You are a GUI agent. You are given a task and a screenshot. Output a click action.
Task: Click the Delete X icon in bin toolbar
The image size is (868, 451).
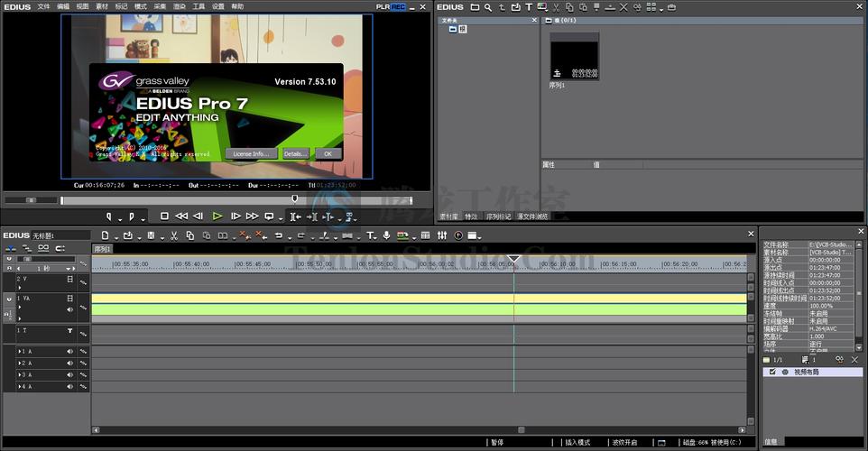click(623, 7)
